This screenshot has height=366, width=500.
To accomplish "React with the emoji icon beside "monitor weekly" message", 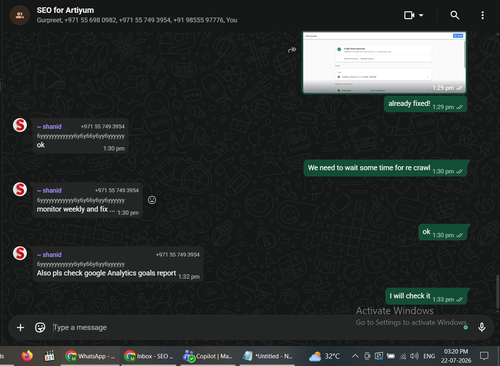I will [152, 200].
